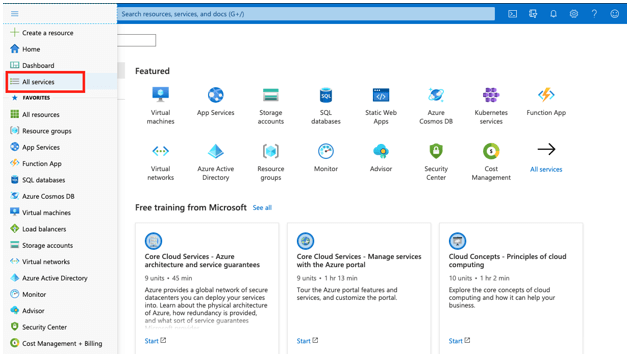Open SQL databases in Featured
Viewport: 631px width, 362px height.
pyautogui.click(x=326, y=105)
